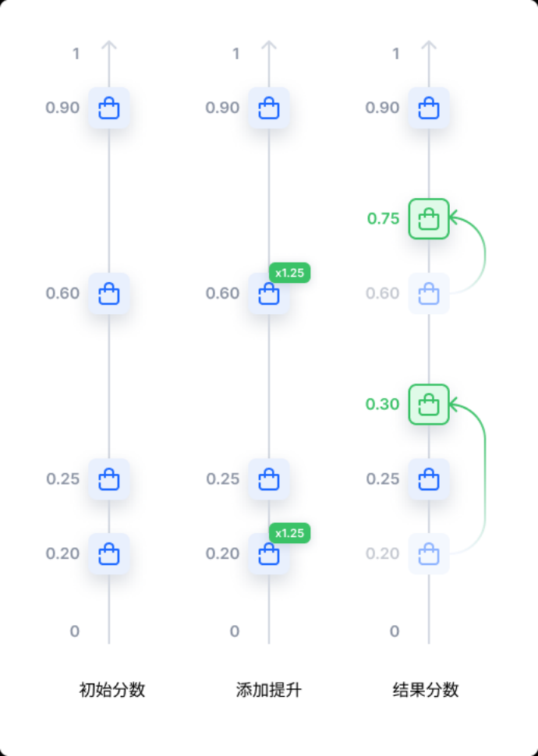Click the green 0.30 score label
538x756 pixels.
(x=383, y=404)
